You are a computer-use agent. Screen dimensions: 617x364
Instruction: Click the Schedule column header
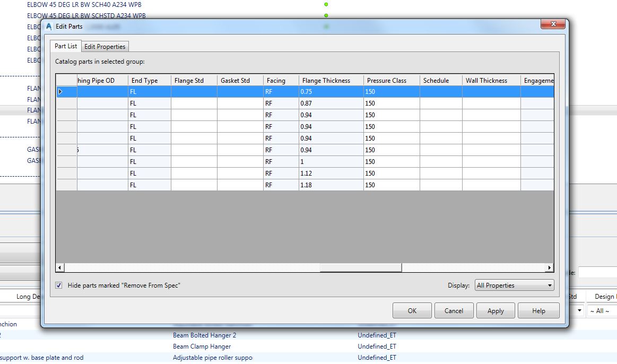[x=441, y=80]
